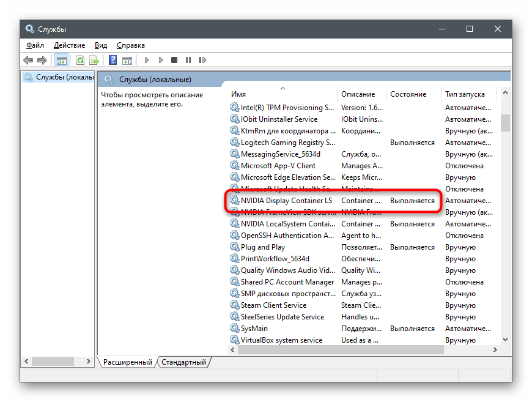Select Intel(R) TPM Provisioning service row
Screen dimensions: 532x402
pos(363,108)
